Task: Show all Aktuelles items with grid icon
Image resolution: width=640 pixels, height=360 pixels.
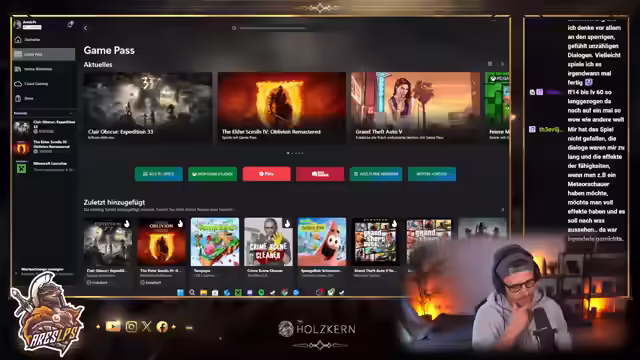Action: 490,64
